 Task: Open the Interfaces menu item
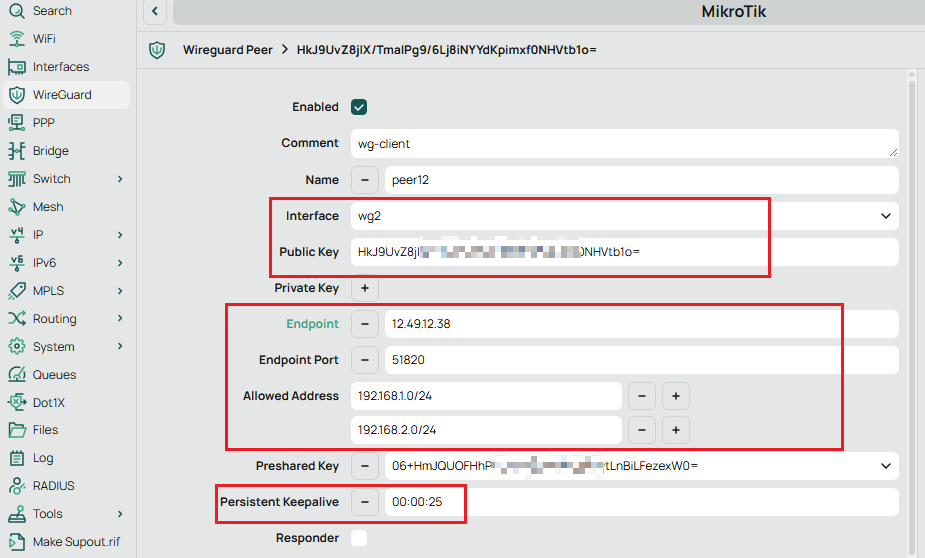coord(66,67)
